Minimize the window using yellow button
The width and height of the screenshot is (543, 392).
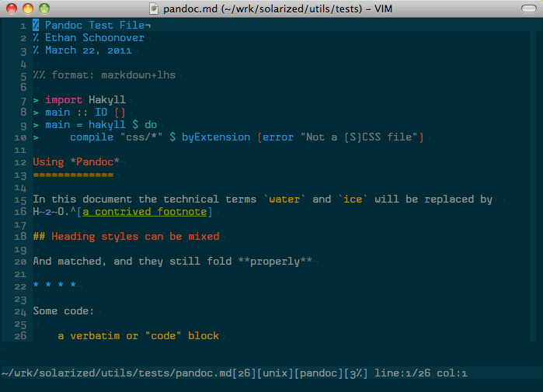tap(28, 9)
